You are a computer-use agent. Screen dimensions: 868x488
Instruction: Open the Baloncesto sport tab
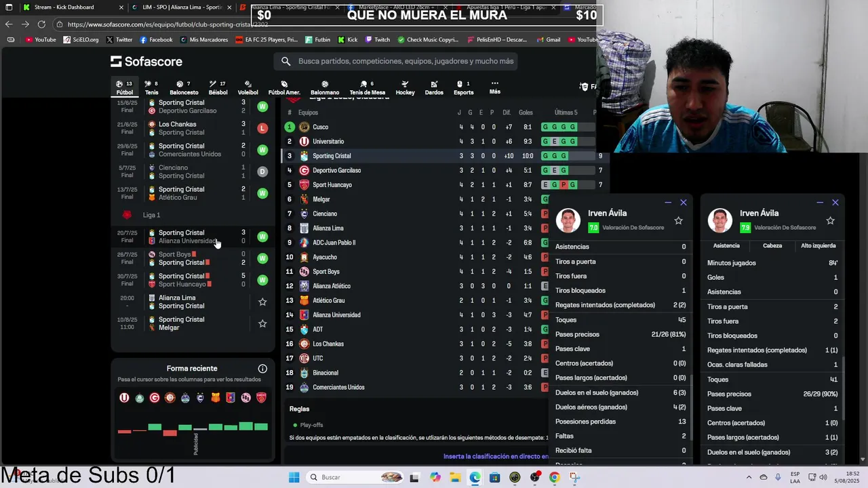tap(184, 88)
